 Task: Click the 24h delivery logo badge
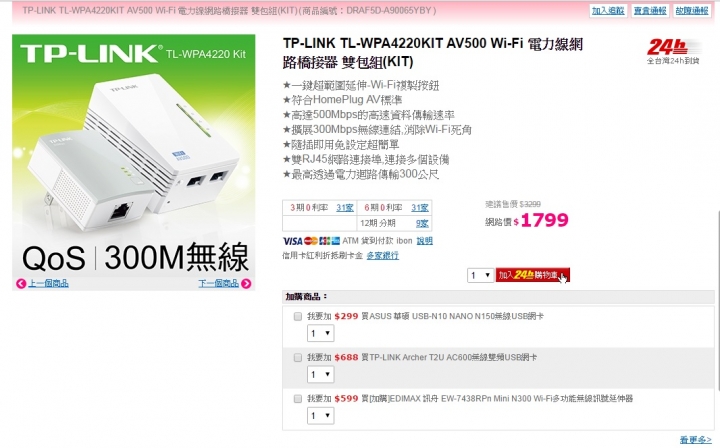pos(673,51)
